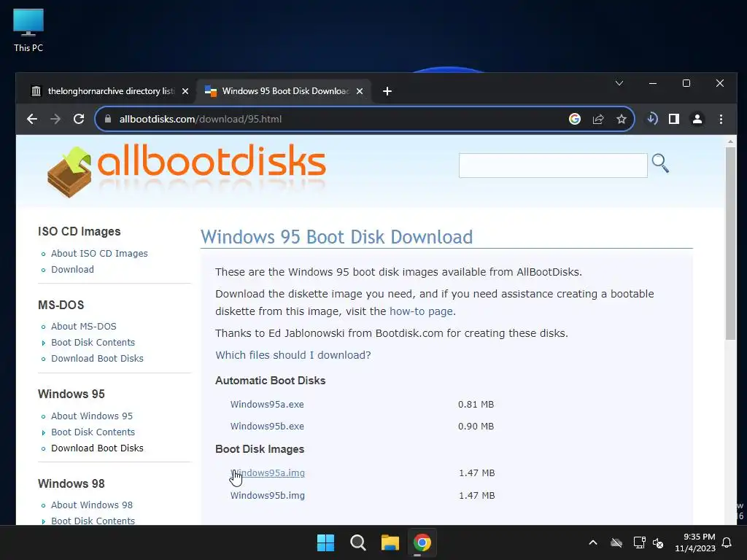Open About Windows 98 link
The height and width of the screenshot is (560, 747).
tap(91, 505)
